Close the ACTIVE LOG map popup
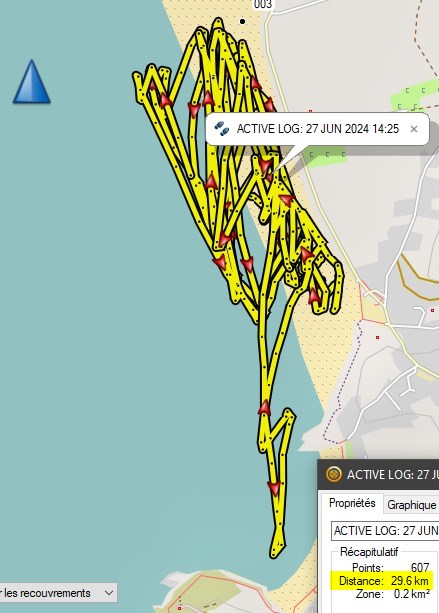The width and height of the screenshot is (439, 613). tap(414, 129)
